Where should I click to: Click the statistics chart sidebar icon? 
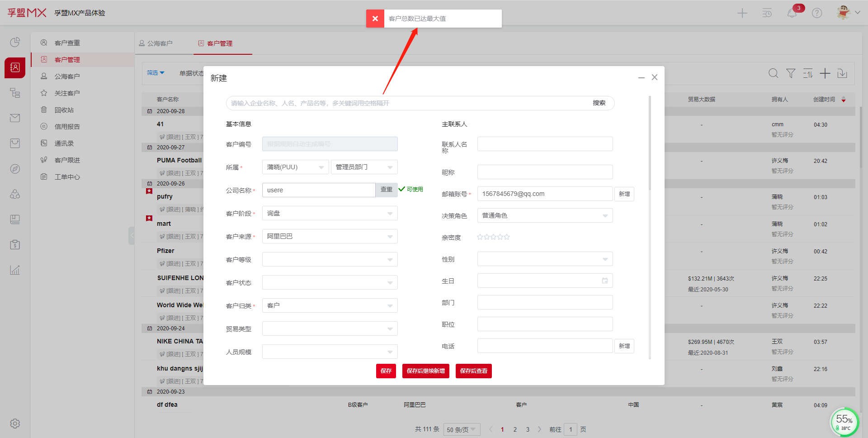point(15,270)
